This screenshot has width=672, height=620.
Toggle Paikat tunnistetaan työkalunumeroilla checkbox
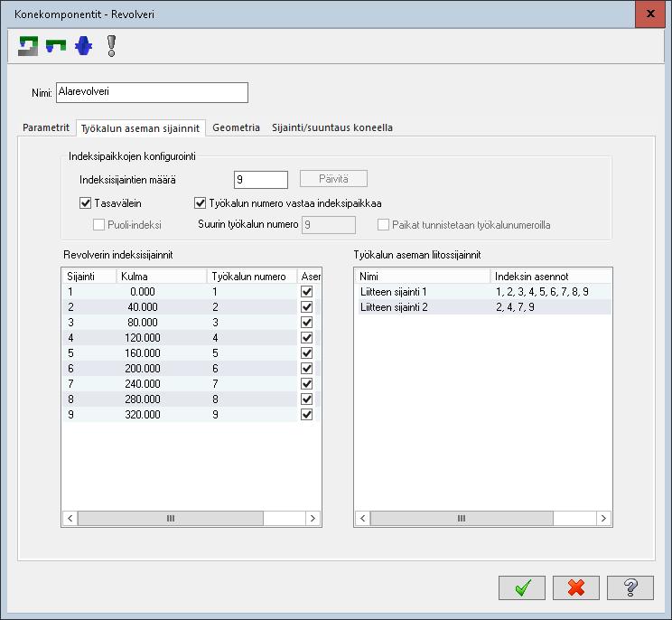click(383, 225)
